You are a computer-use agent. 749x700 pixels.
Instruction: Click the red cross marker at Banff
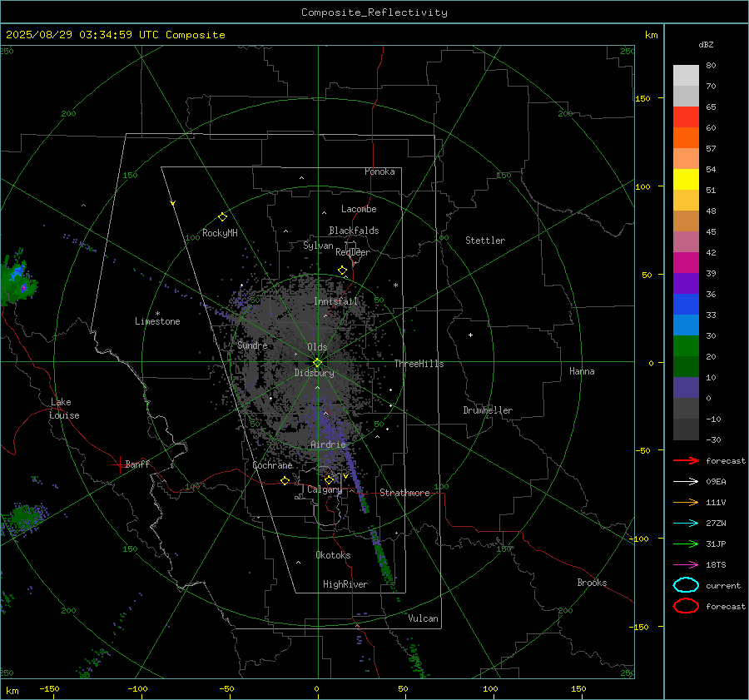coord(119,464)
